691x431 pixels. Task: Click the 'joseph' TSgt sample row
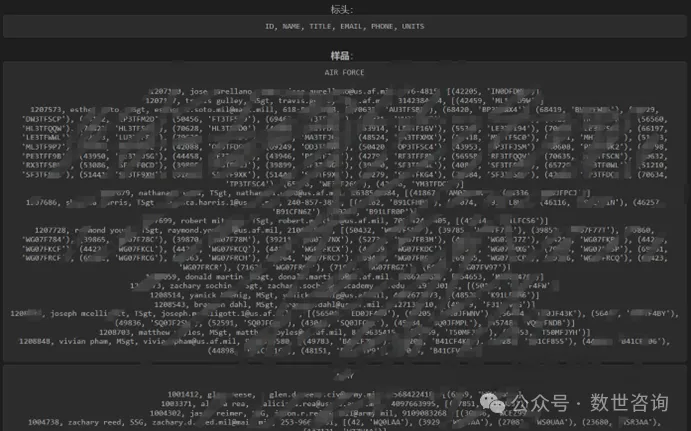point(345,314)
